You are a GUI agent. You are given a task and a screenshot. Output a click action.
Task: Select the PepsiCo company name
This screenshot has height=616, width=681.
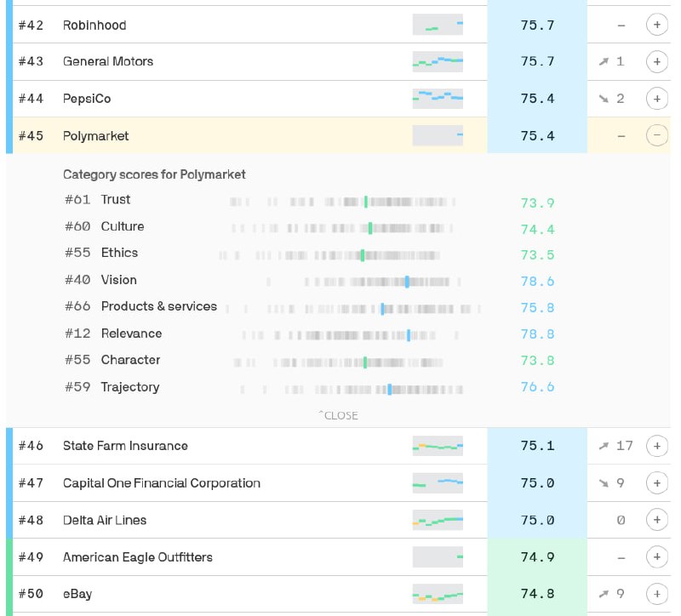pos(87,99)
